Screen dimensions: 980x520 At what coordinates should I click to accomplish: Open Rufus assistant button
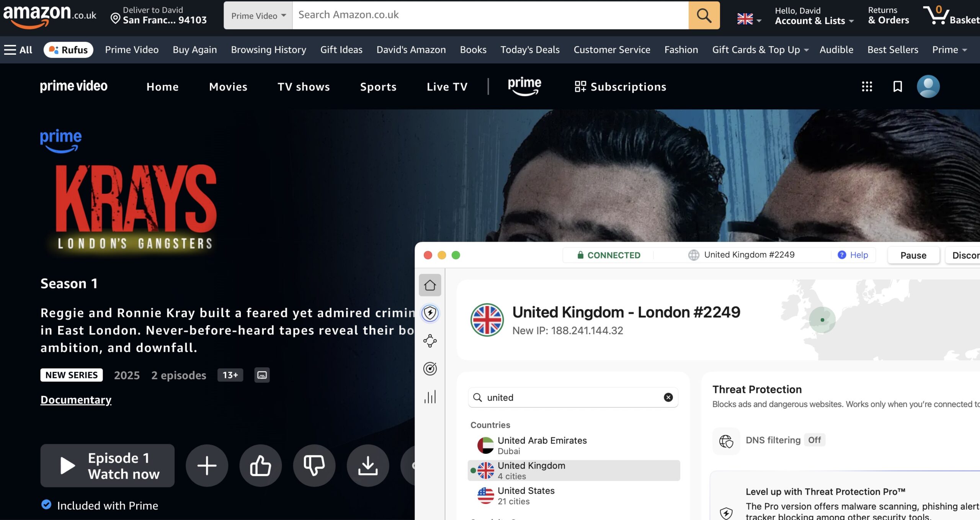[x=69, y=50]
